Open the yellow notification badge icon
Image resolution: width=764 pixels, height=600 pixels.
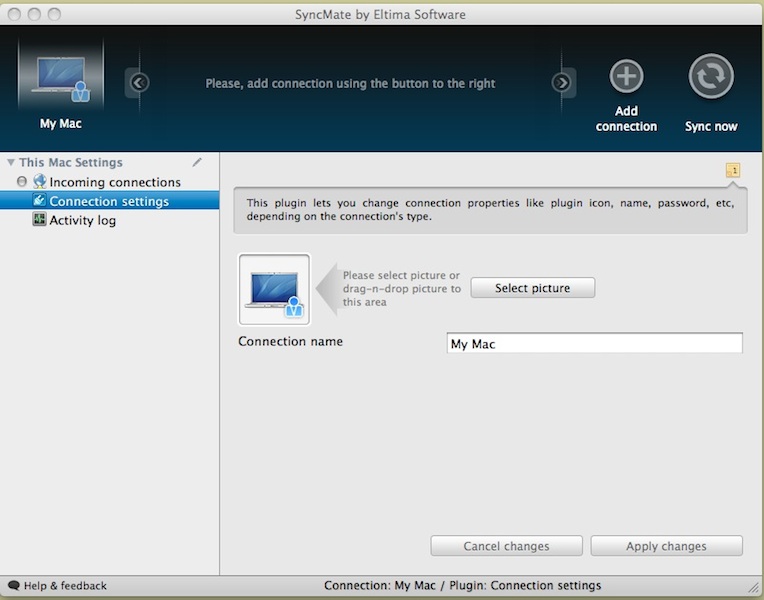[x=733, y=171]
